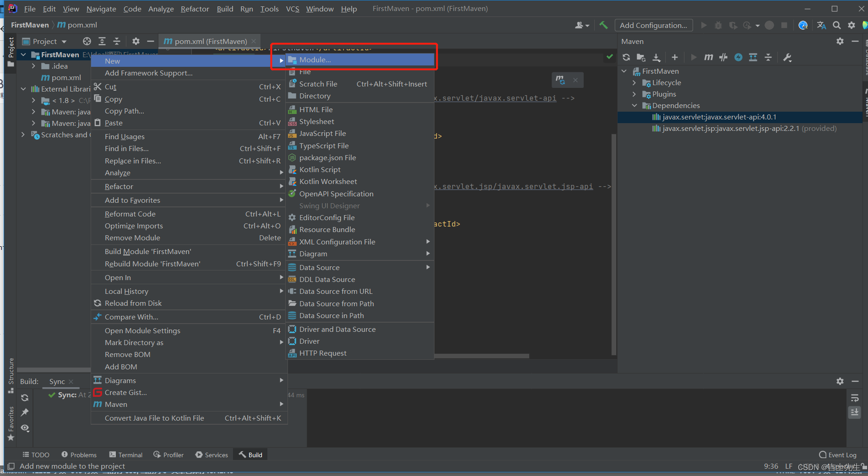This screenshot has height=476, width=868.
Task: Select Open Module Settings
Action: pos(188,330)
